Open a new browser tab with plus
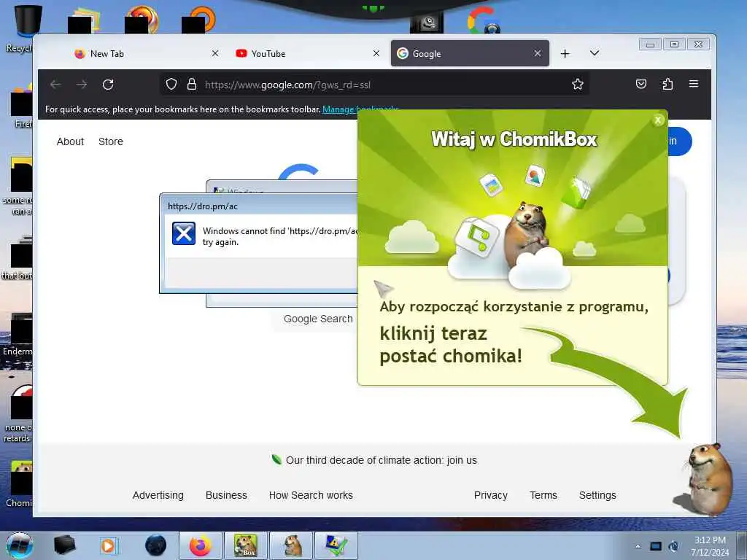Image resolution: width=747 pixels, height=560 pixels. click(565, 54)
